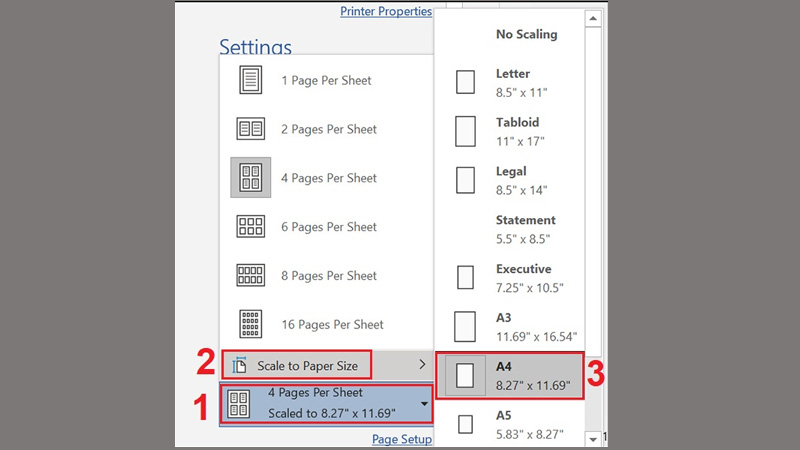800x450 pixels.
Task: Open the Printer Properties link
Action: [x=386, y=11]
